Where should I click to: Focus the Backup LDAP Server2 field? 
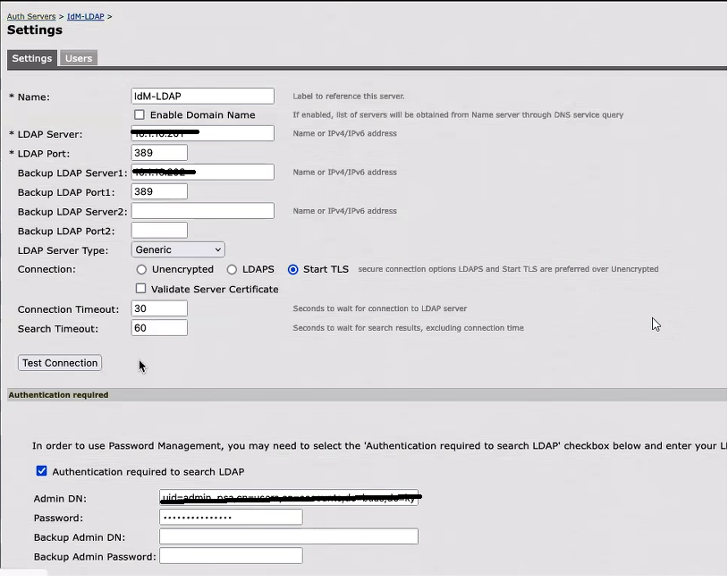[x=202, y=210]
